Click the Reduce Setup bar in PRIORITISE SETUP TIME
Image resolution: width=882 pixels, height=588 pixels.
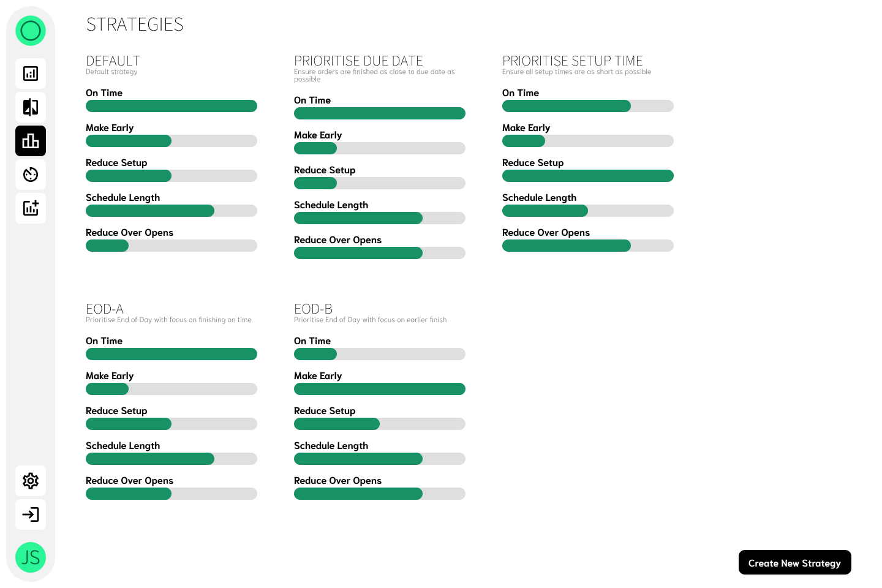point(588,176)
